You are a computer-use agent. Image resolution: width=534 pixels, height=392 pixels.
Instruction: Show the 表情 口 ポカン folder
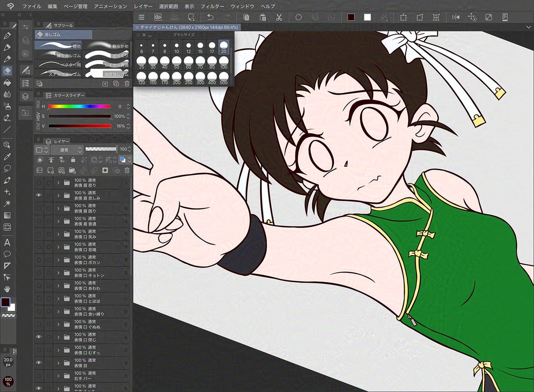pos(39,260)
